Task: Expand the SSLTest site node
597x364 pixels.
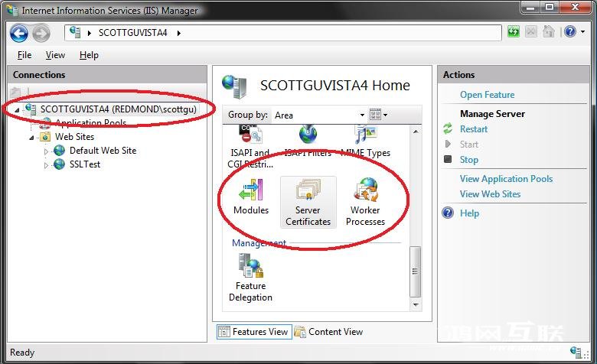Action: [46, 165]
